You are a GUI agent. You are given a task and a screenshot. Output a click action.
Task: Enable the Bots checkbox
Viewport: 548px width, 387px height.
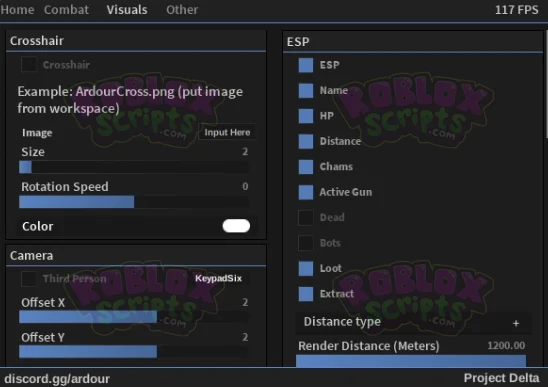[306, 243]
